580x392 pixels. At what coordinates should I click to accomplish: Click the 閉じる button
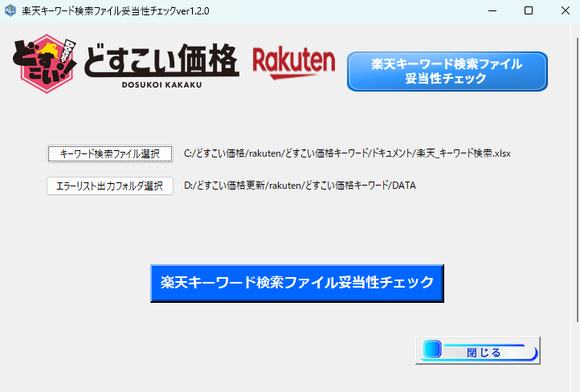coord(478,350)
